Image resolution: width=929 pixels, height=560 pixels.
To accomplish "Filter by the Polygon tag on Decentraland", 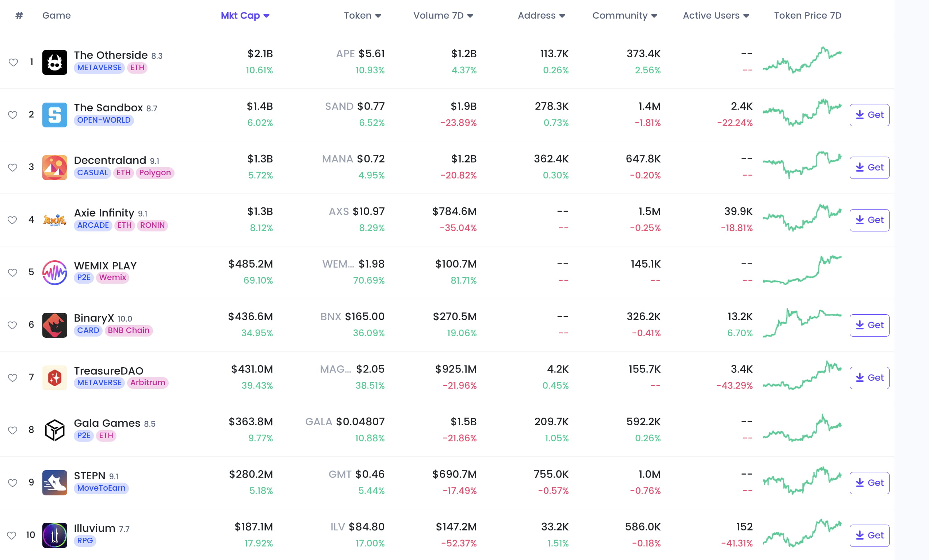I will pos(154,173).
